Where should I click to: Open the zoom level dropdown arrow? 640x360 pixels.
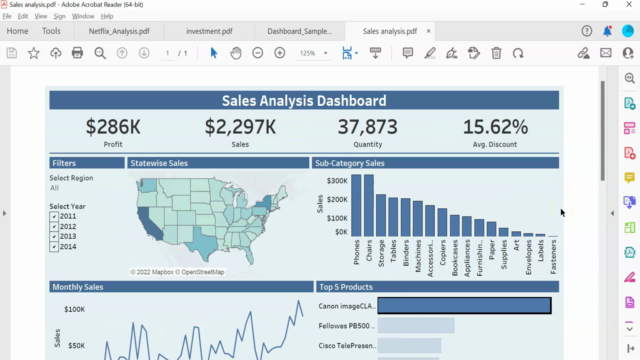point(325,53)
